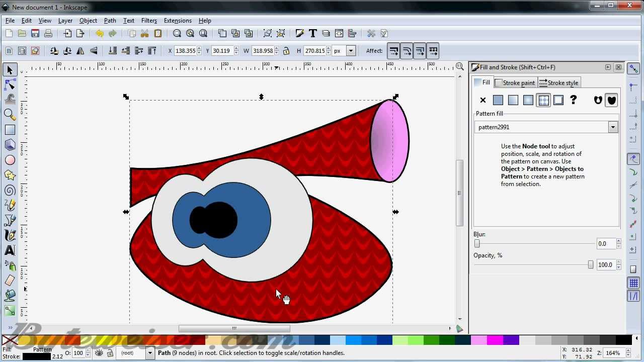This screenshot has width=644, height=362.
Task: Click Import file icon
Action: point(68,33)
